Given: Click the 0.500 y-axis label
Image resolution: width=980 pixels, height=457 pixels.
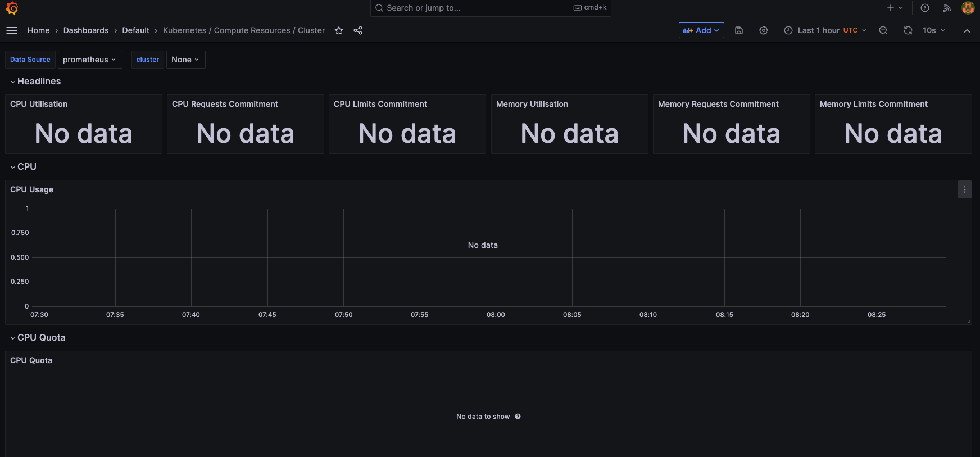Looking at the screenshot, I should (x=20, y=257).
